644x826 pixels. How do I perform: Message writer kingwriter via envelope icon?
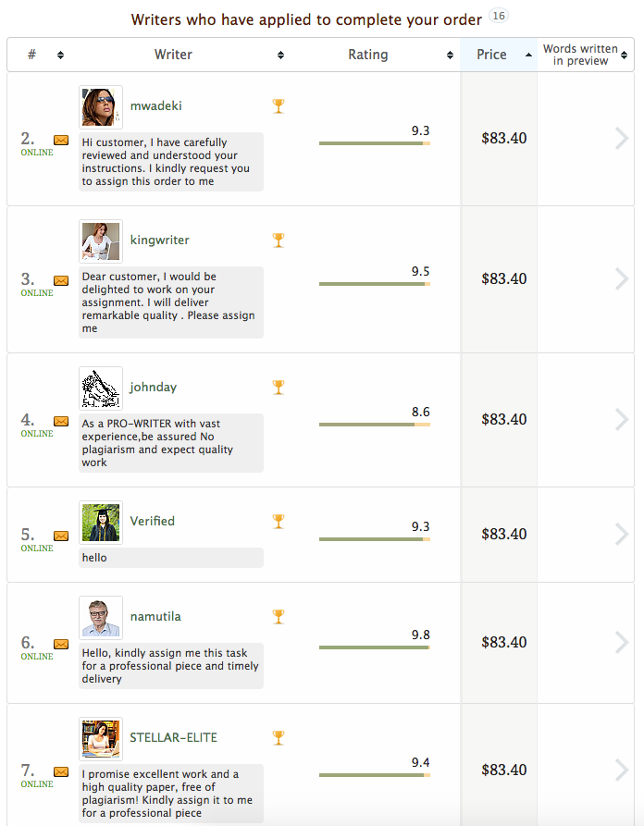[61, 280]
